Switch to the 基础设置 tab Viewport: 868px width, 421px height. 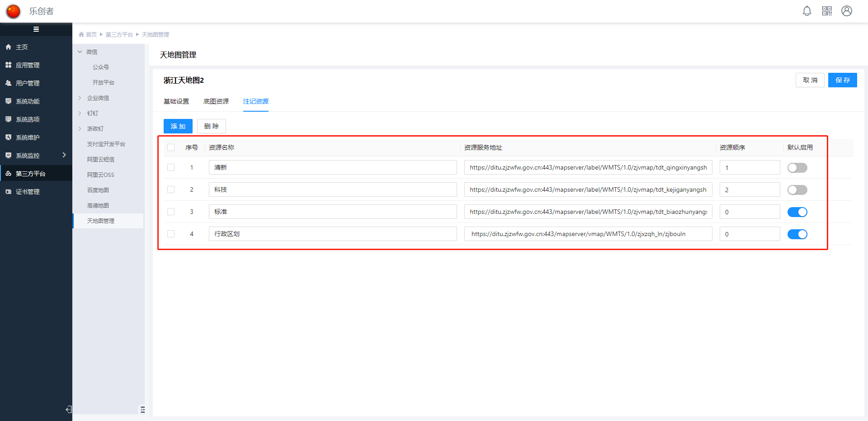pyautogui.click(x=176, y=101)
